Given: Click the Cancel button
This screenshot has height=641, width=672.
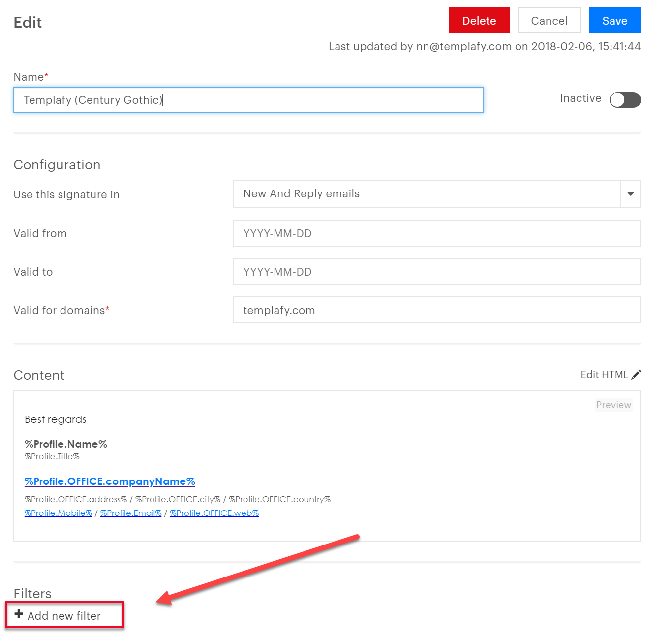Looking at the screenshot, I should point(549,20).
